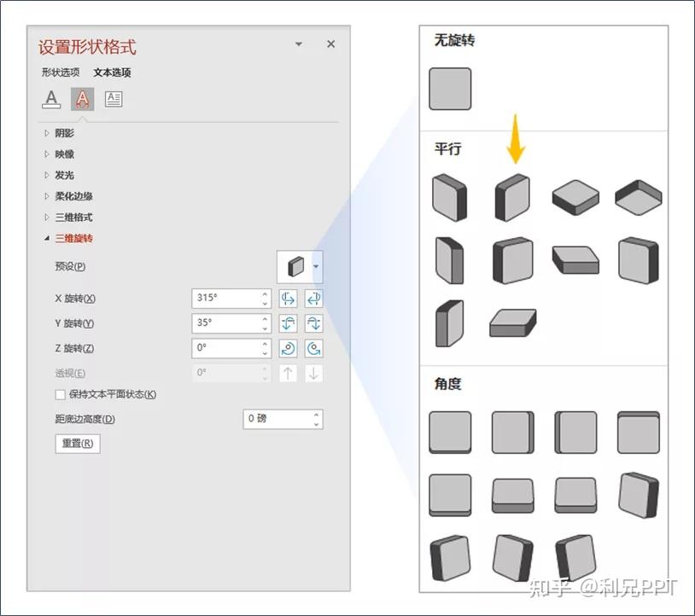Click the rotate Y up icon
Image resolution: width=695 pixels, height=616 pixels.
[288, 323]
